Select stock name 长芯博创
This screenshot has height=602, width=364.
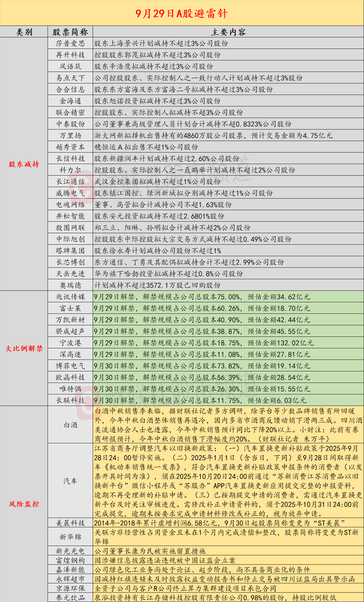coord(70,262)
